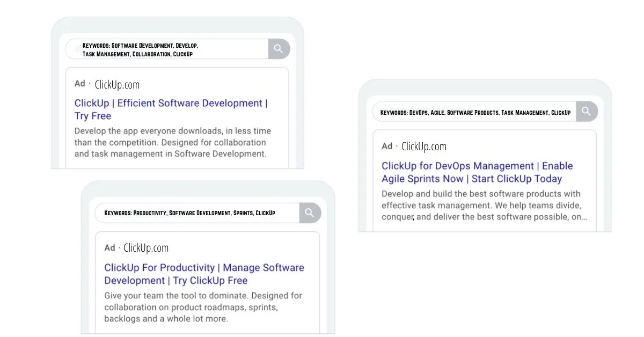The image size is (644, 337).
Task: Click ClickUp.com URL above Productivity ad
Action: point(146,247)
